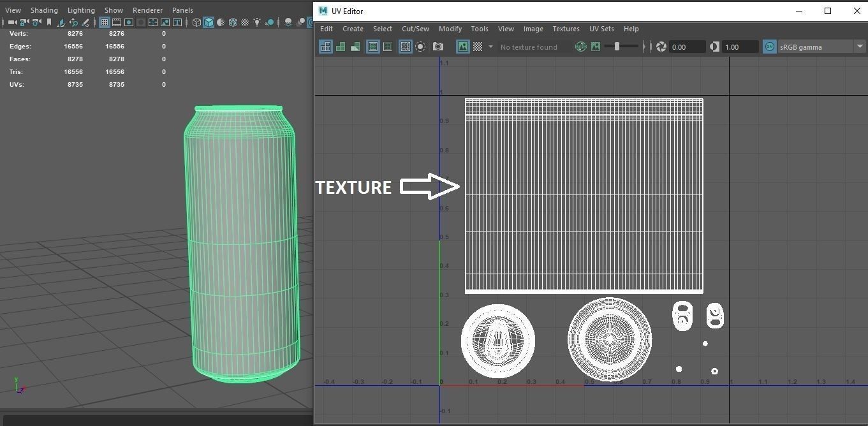Click No texture found field
Screen dimensions: 868x426
pyautogui.click(x=534, y=47)
